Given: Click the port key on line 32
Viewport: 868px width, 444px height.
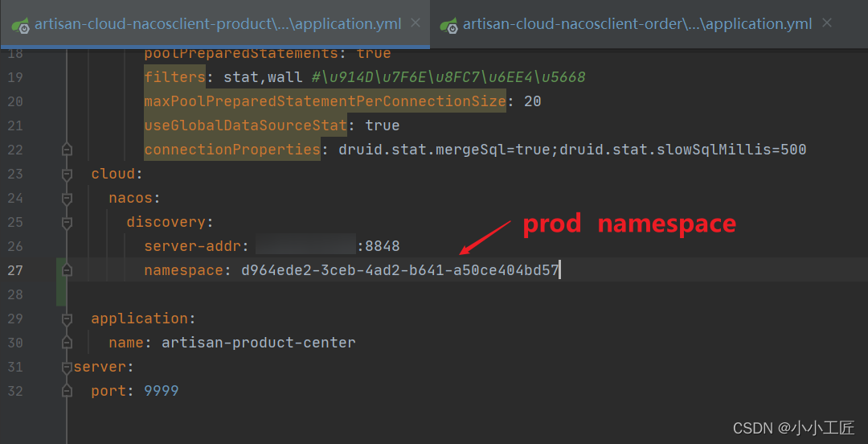Looking at the screenshot, I should pyautogui.click(x=108, y=392).
